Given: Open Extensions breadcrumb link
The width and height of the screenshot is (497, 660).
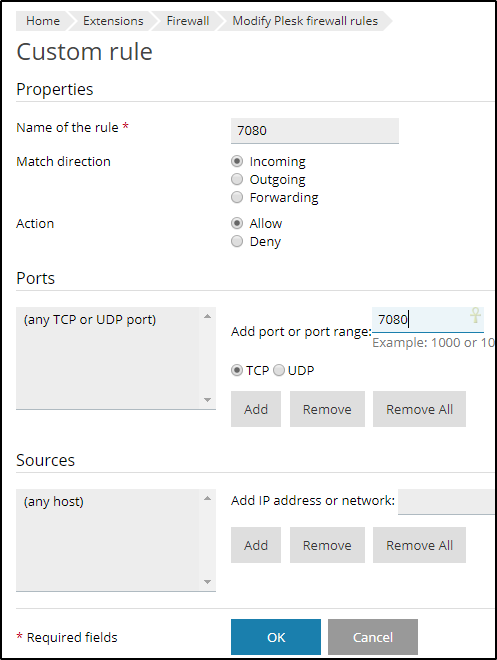Looking at the screenshot, I should pyautogui.click(x=113, y=21).
